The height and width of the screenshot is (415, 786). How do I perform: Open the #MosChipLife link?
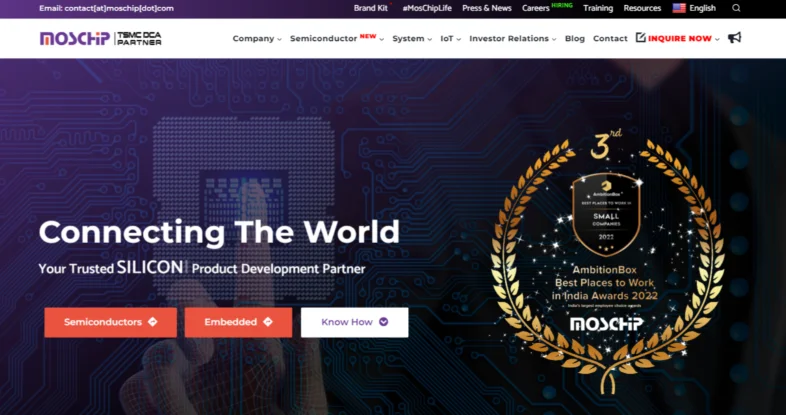(427, 8)
